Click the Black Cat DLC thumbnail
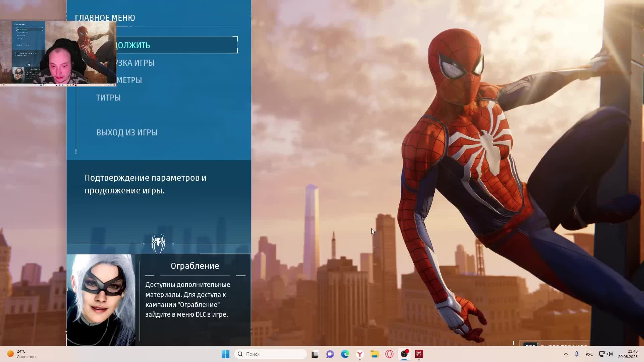Viewport: 644px width, 362px height. click(x=101, y=300)
